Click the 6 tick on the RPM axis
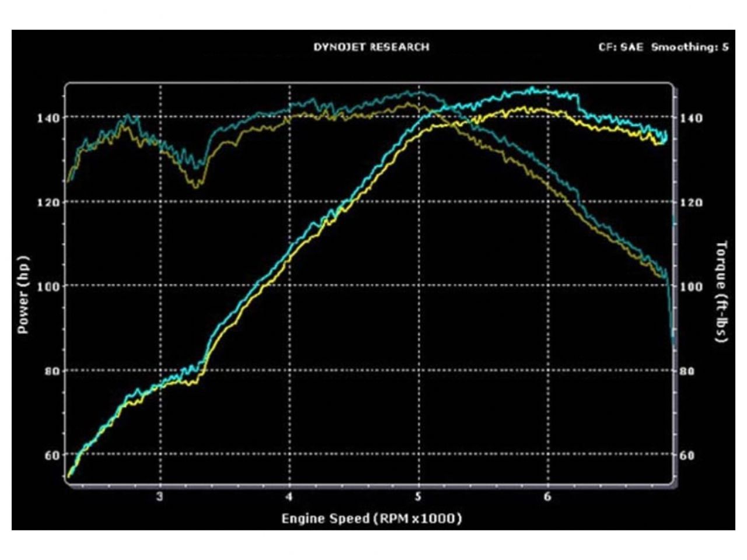The image size is (747, 560). 547,496
